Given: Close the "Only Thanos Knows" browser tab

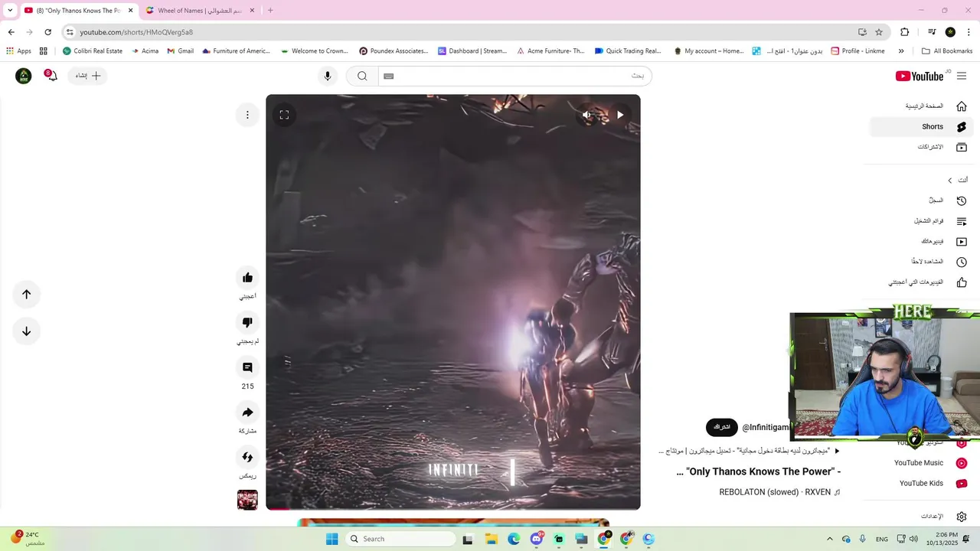Looking at the screenshot, I should [x=130, y=11].
